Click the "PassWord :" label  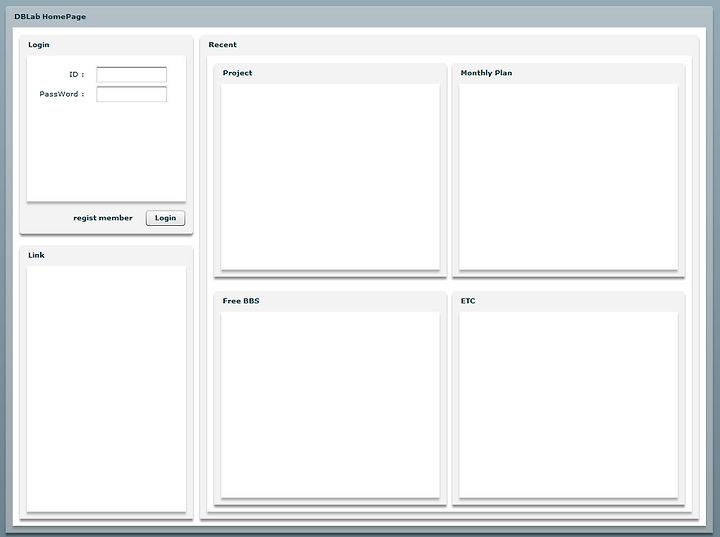(x=62, y=94)
